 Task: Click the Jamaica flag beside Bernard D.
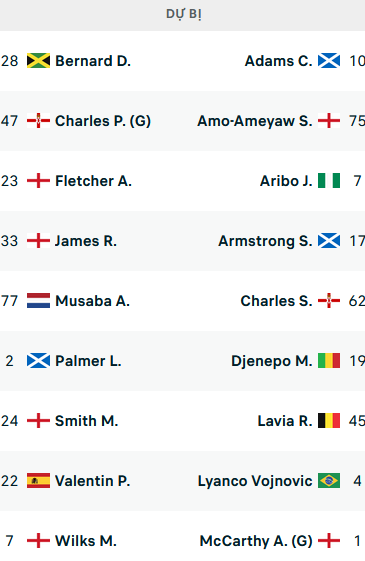coord(38,61)
